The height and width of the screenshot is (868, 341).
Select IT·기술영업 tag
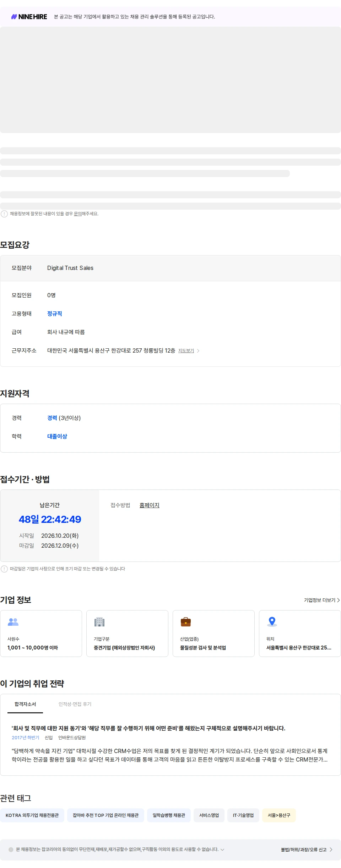click(243, 816)
